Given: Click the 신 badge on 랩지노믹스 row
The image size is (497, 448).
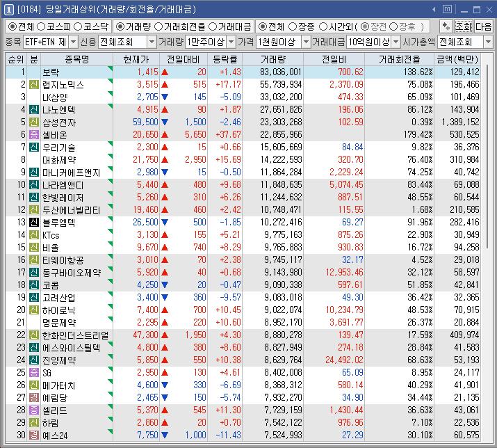Looking at the screenshot, I should (34, 85).
